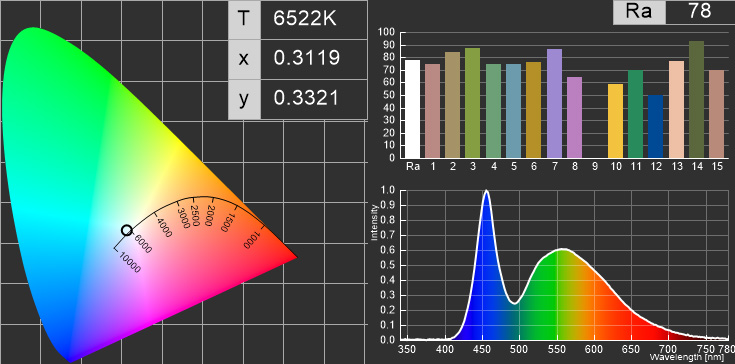
Task: Select the pink R8 bar
Action: 575,117
